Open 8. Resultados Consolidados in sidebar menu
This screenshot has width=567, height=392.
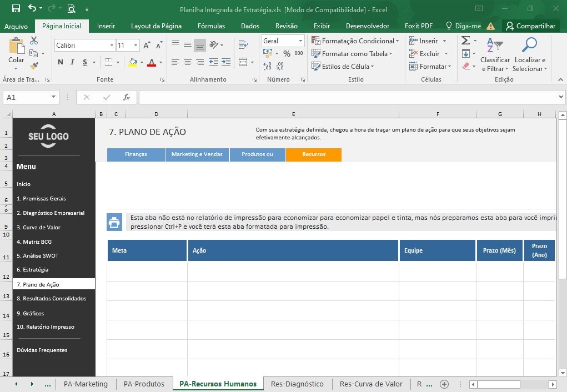(51, 298)
